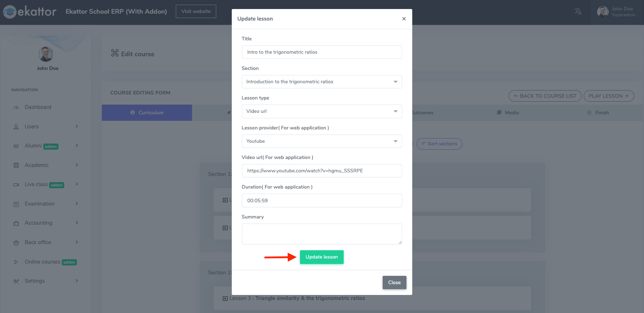Open Alumni via its graduation cap icon
The width and height of the screenshot is (644, 313).
coord(16,146)
